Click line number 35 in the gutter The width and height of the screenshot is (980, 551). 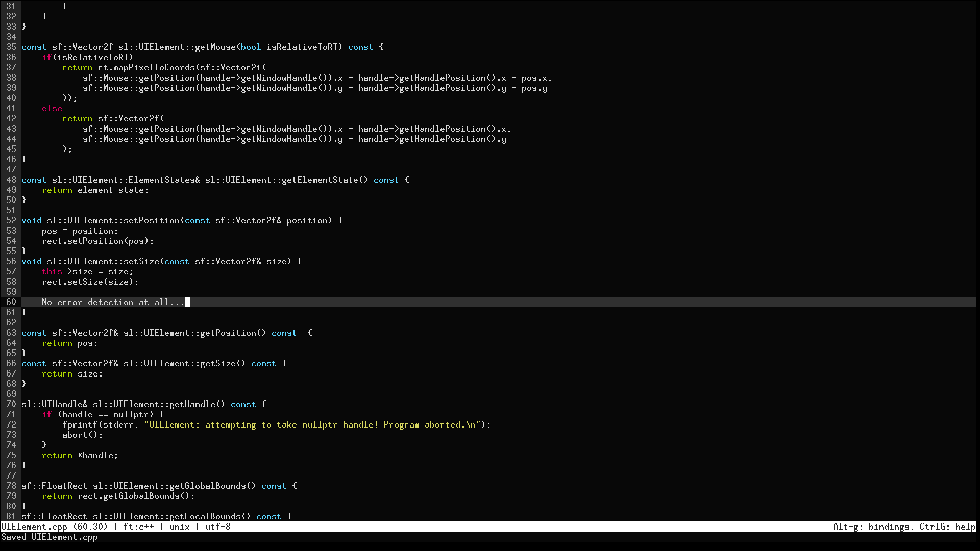pos(11,47)
